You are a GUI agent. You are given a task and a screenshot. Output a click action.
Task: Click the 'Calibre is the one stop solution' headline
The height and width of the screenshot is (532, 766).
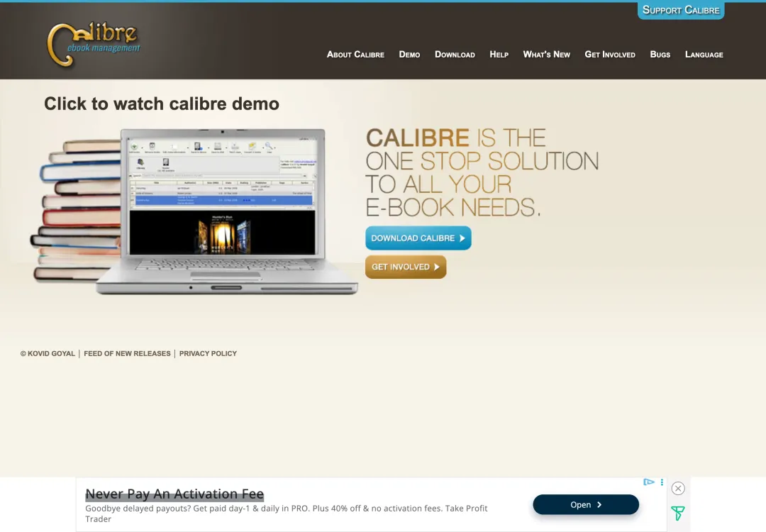pos(482,172)
